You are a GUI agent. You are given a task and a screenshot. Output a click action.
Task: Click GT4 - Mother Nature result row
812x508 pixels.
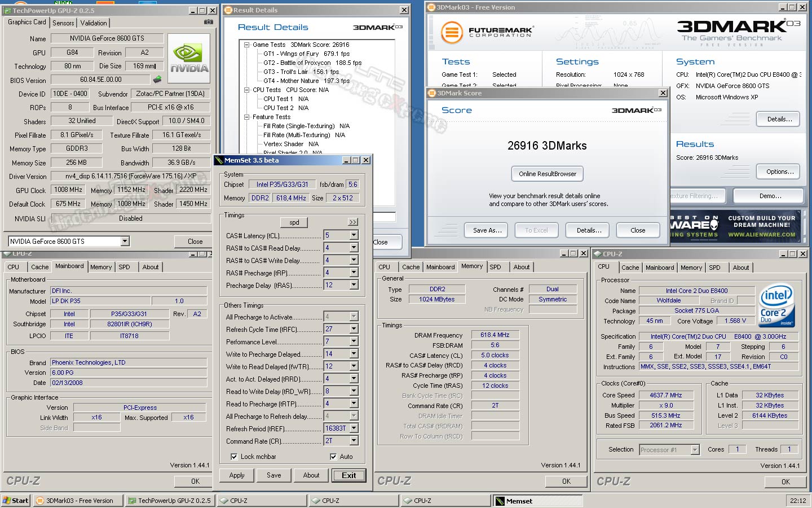tap(306, 81)
